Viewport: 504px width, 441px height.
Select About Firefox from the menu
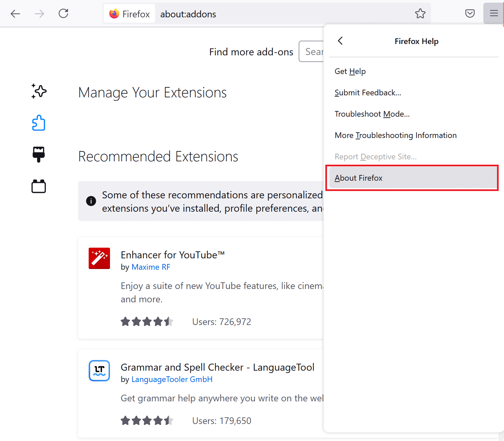click(x=358, y=178)
